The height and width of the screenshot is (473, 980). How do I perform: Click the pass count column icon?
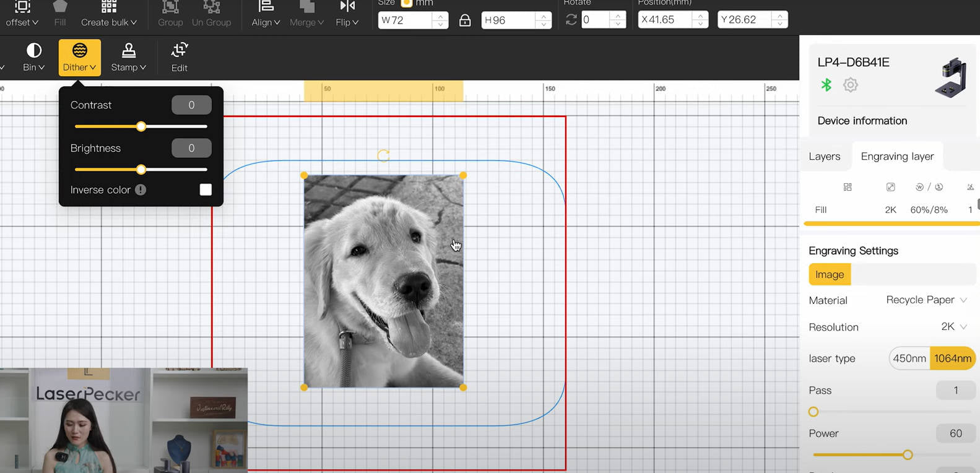click(970, 187)
